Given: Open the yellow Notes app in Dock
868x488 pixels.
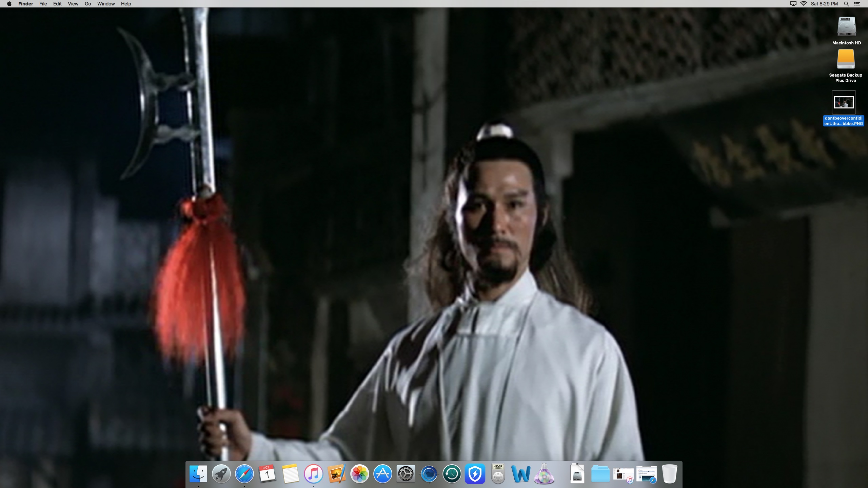Looking at the screenshot, I should pos(290,473).
